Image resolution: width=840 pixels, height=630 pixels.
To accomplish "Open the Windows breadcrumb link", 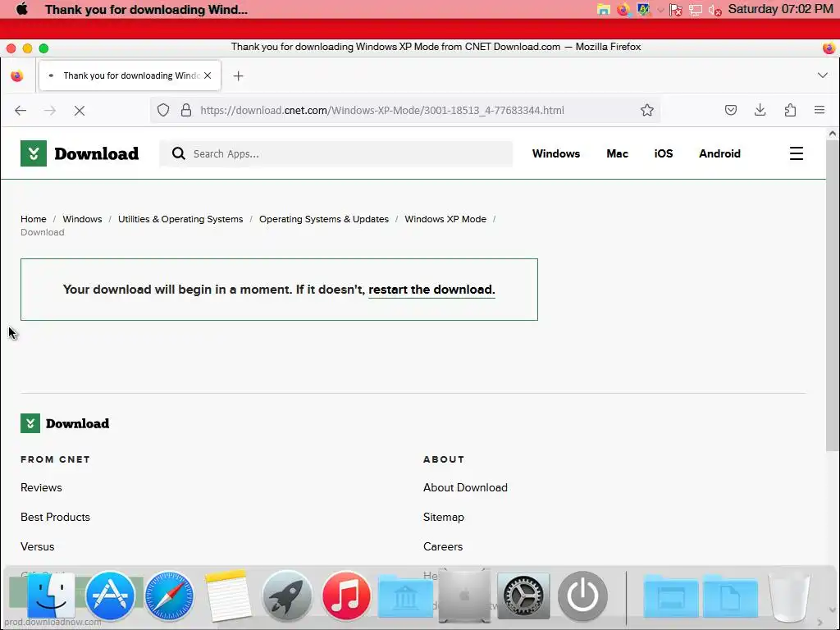I will pyautogui.click(x=82, y=219).
